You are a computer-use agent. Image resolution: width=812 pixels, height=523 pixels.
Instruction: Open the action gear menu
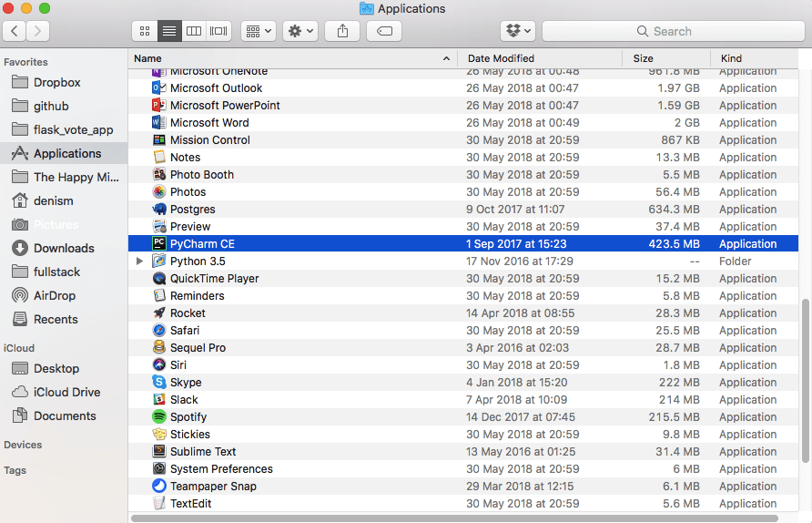(300, 31)
